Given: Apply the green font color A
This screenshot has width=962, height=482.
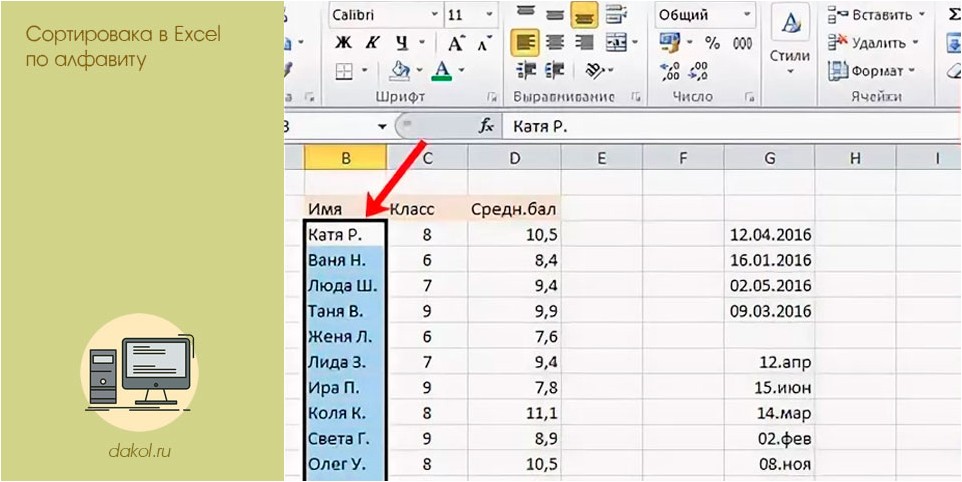Looking at the screenshot, I should (x=441, y=71).
